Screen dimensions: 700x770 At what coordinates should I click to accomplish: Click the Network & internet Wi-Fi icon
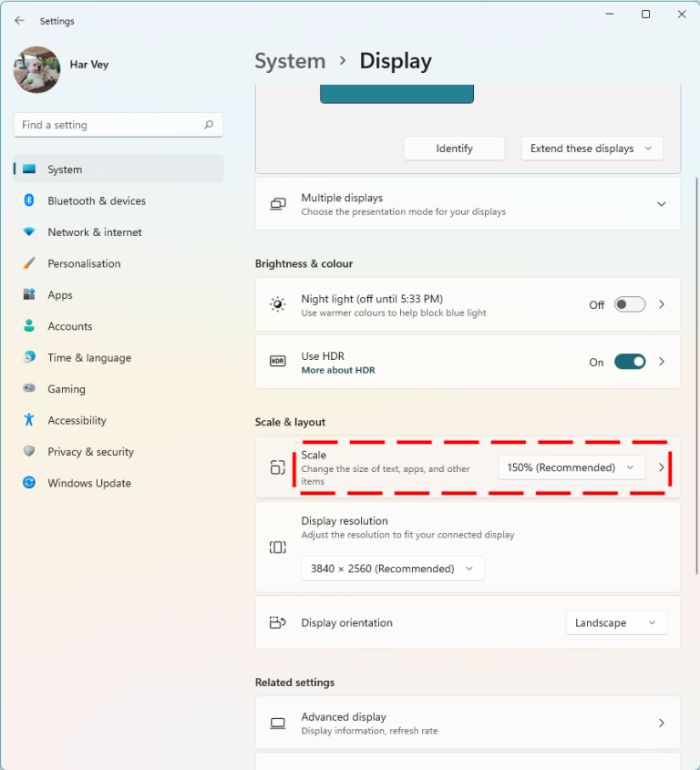coord(29,232)
